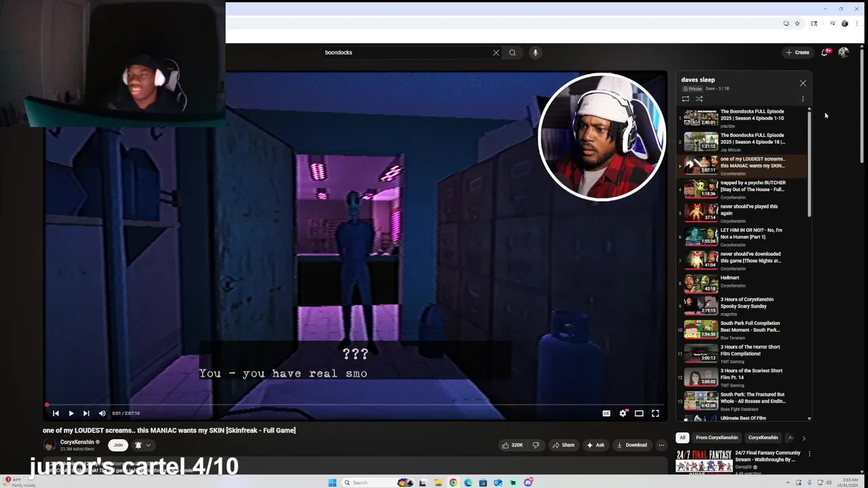This screenshot has width=868, height=488.
Task: Click the Ask button
Action: click(595, 445)
